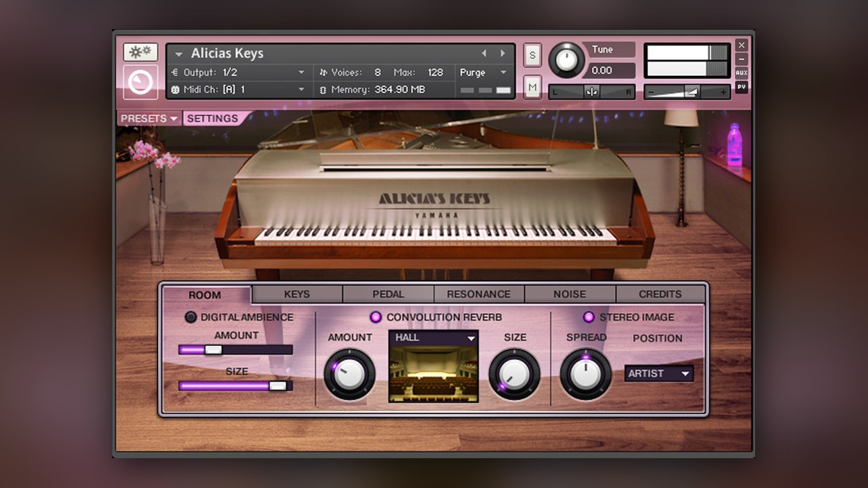
Task: Click the stereo Spread knob
Action: [585, 373]
